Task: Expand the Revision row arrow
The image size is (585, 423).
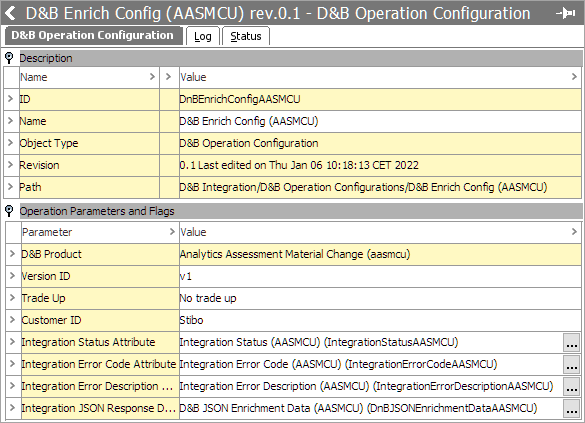Action: click(x=10, y=165)
